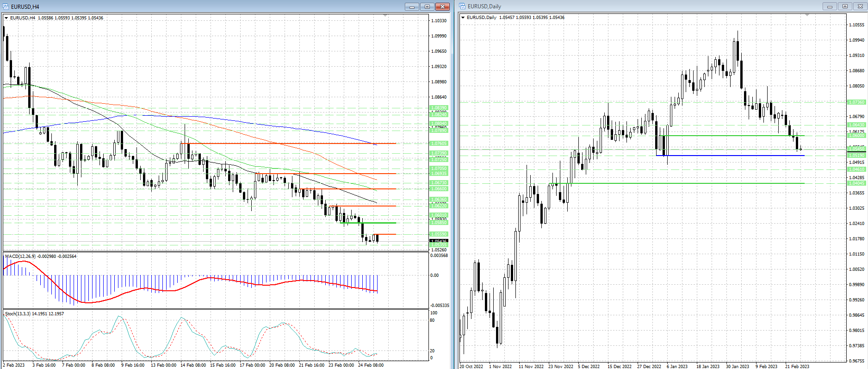The image size is (868, 369).
Task: Click the 1.07605 price label on H4 chart
Action: pyautogui.click(x=439, y=144)
